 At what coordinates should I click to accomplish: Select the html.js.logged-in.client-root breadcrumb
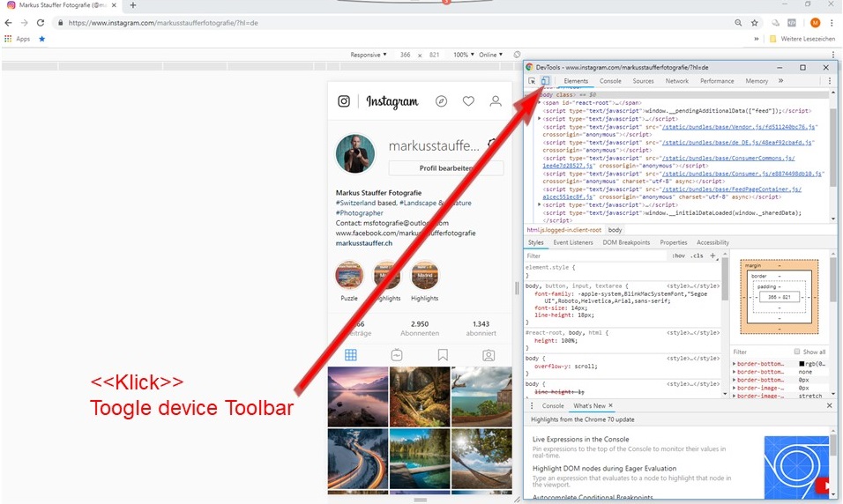tap(563, 230)
